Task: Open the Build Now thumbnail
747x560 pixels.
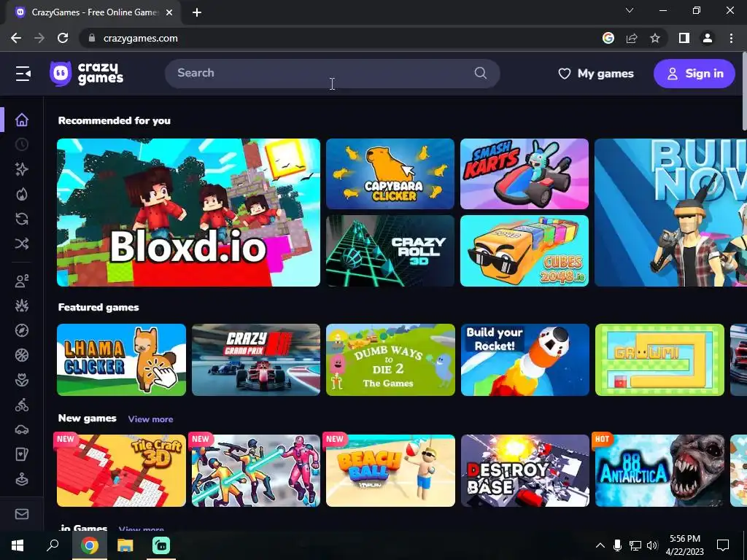Action: tap(670, 212)
